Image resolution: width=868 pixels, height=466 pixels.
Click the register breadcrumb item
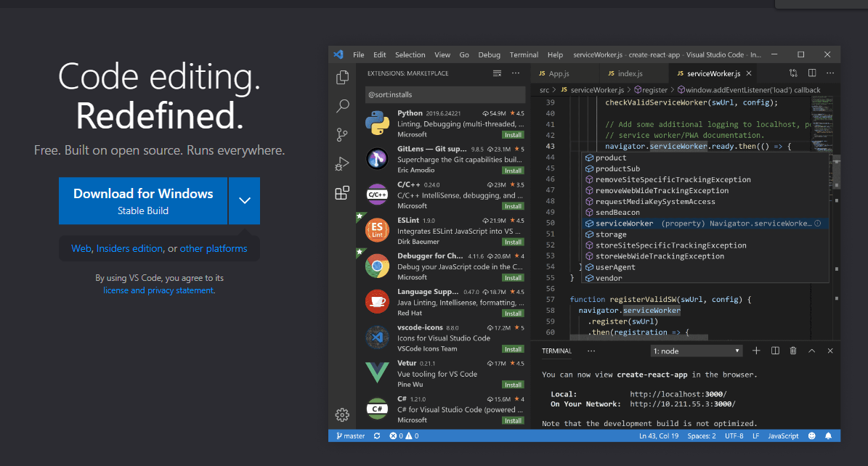650,90
